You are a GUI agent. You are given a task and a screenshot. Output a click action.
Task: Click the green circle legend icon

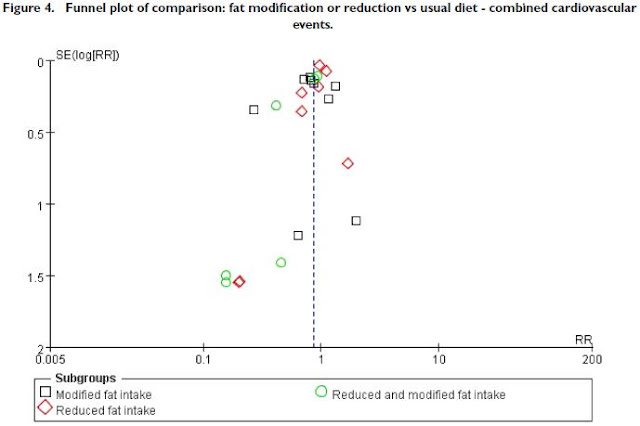321,392
